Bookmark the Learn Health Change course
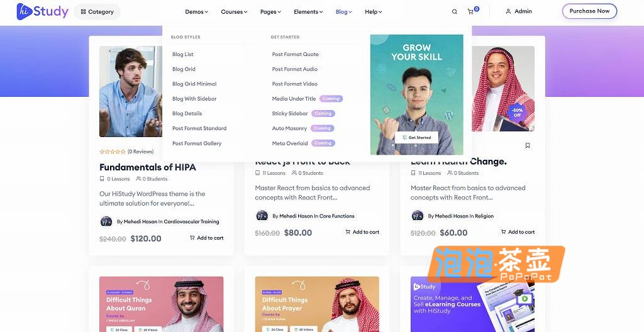644x332 pixels. click(x=528, y=145)
